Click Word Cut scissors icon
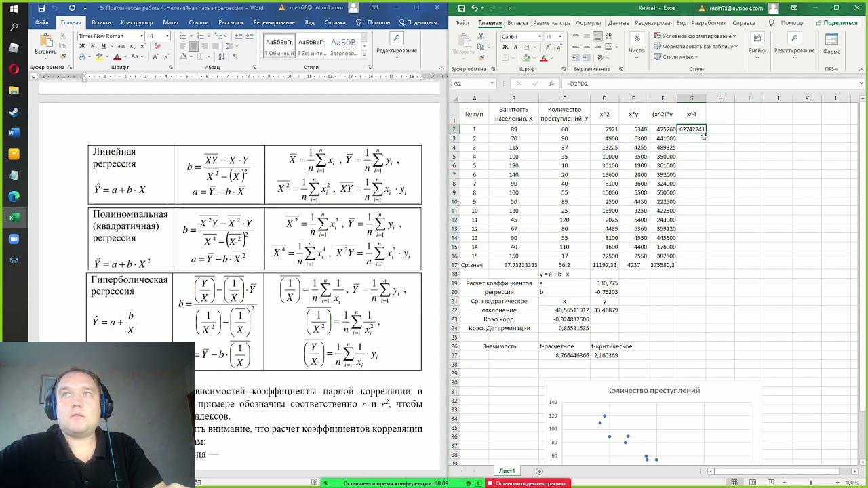Image resolution: width=868 pixels, height=488 pixels. (x=64, y=37)
